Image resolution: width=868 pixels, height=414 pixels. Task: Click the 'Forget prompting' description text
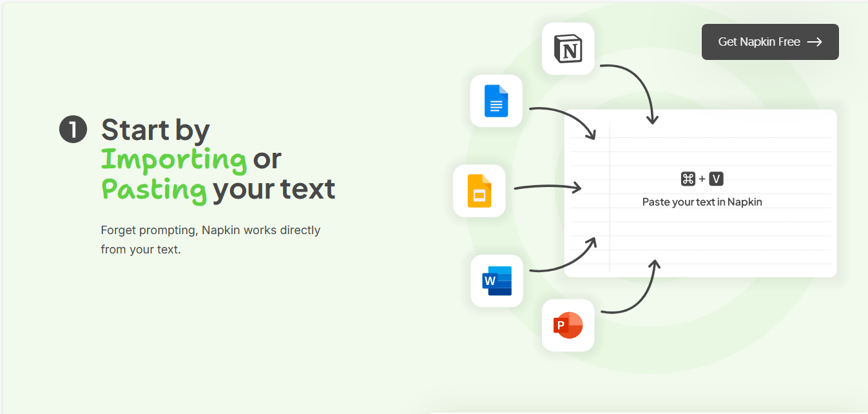pyautogui.click(x=211, y=239)
